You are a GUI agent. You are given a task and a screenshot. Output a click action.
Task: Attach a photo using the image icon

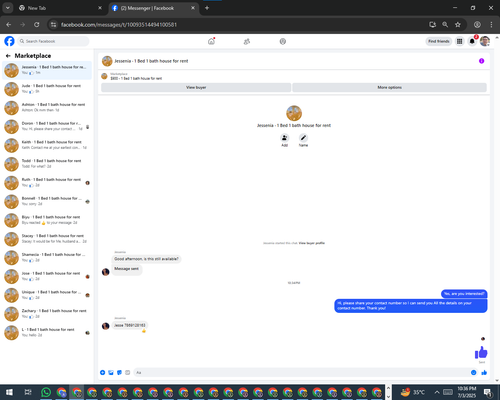point(111,372)
